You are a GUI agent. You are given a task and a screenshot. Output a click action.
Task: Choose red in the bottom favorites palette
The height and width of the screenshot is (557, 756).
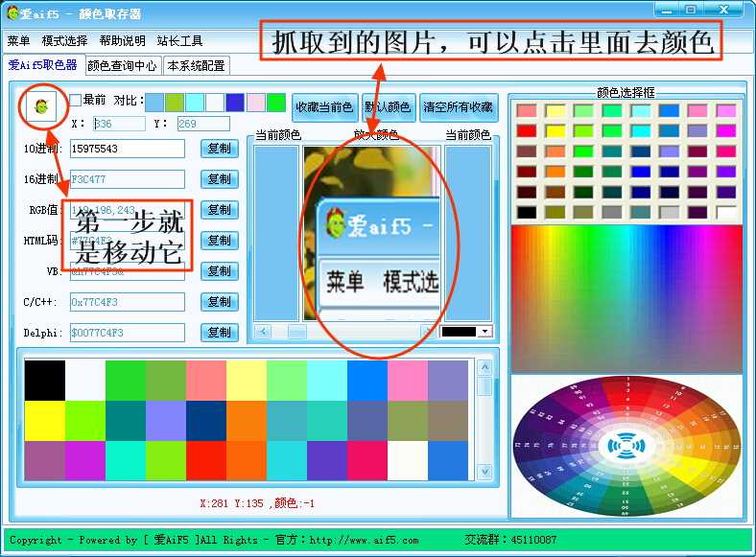coord(206,460)
